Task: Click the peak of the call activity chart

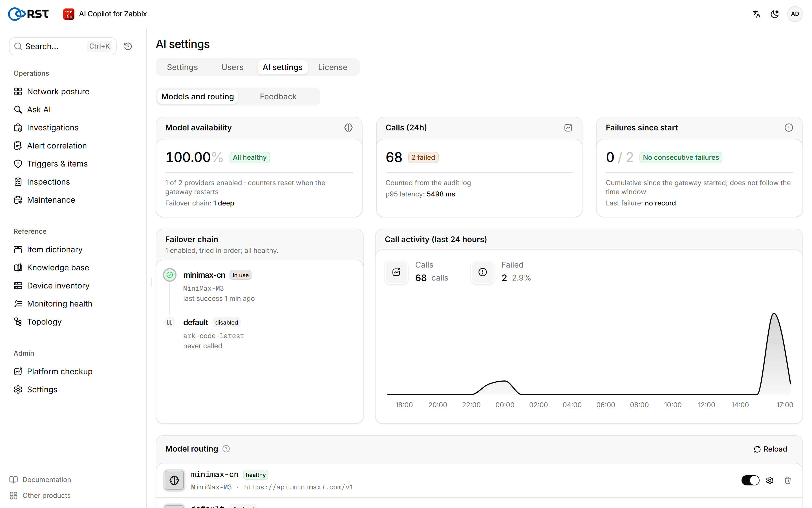Action: click(774, 314)
